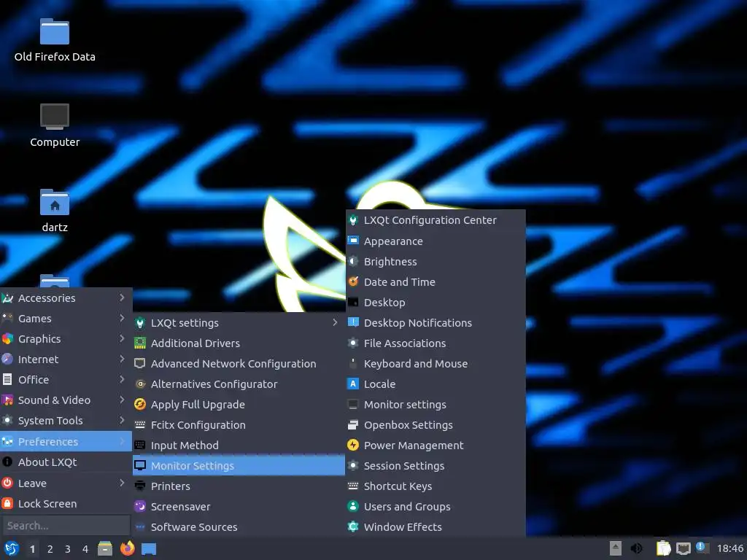Click the Locale icon

(353, 384)
